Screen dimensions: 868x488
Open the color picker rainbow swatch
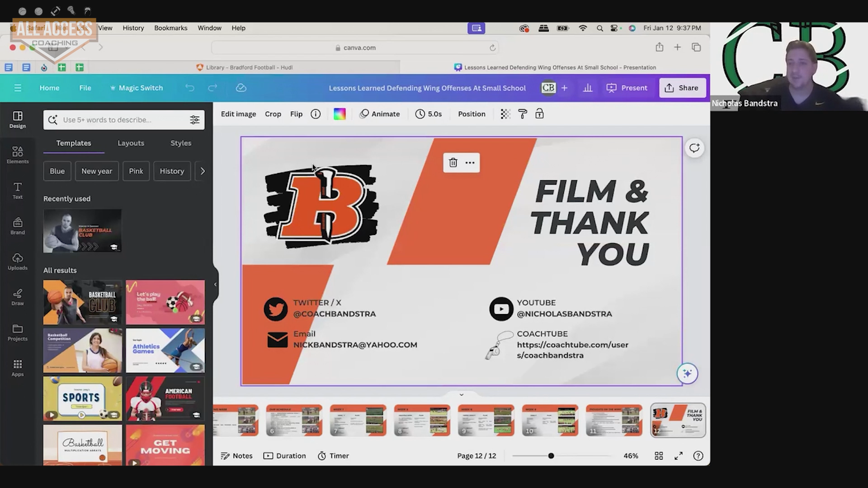pyautogui.click(x=340, y=114)
